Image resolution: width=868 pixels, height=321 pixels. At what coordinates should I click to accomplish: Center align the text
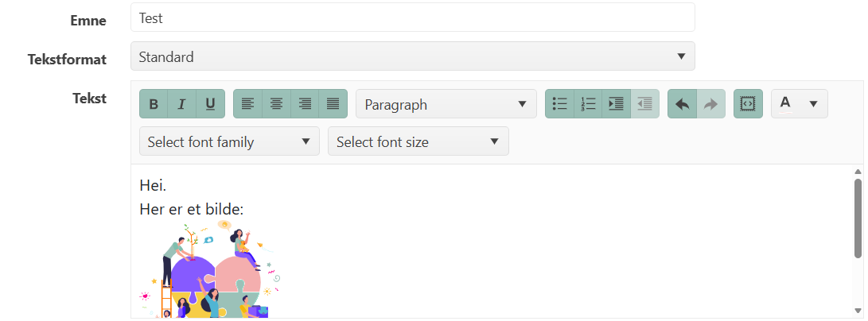point(276,104)
